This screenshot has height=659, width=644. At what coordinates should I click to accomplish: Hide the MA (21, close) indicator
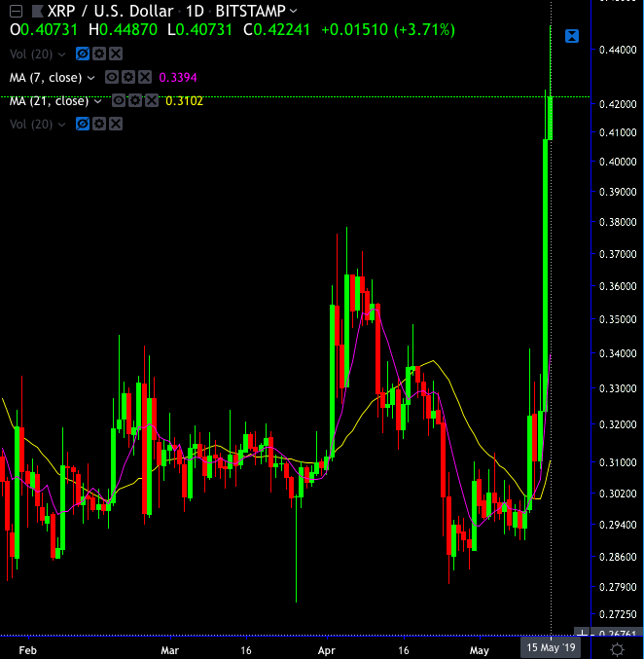pyautogui.click(x=119, y=101)
